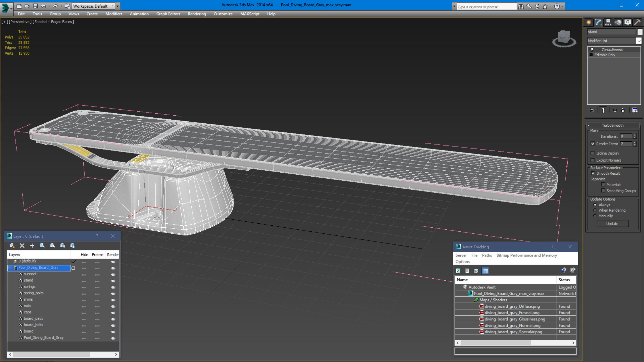Viewport: 644px width, 362px height.
Task: Click Configure Modifier Sets icon
Action: tap(635, 110)
